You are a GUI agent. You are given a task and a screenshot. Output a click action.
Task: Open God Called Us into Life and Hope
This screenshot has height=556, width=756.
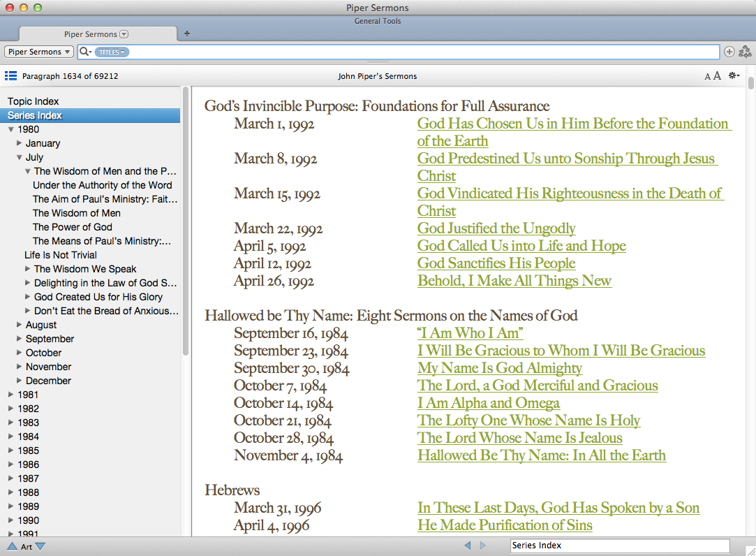(521, 246)
